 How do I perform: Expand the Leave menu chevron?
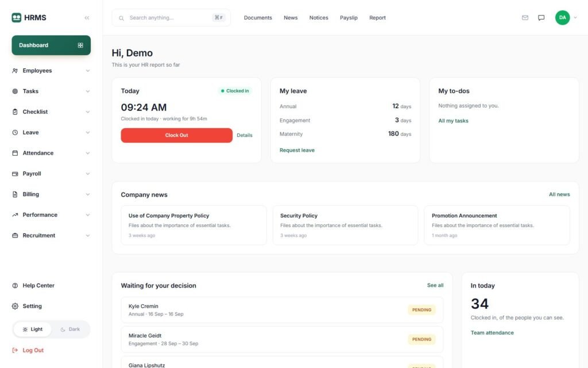coord(88,133)
